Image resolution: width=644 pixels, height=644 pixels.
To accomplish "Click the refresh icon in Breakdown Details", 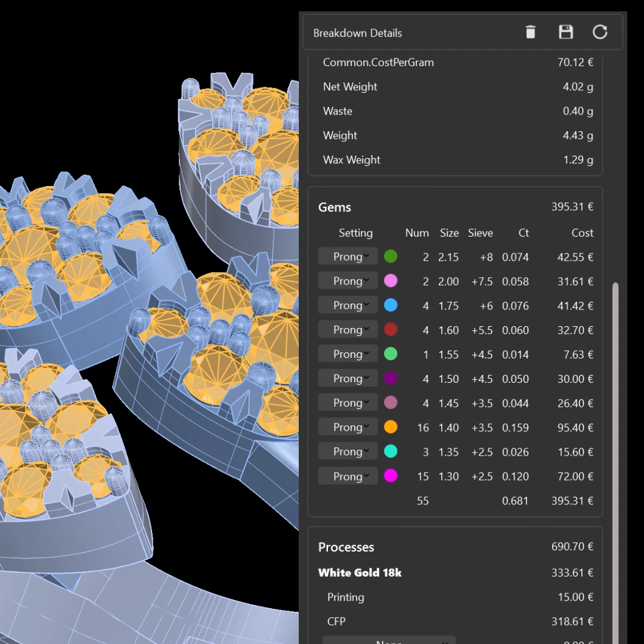I will (600, 32).
